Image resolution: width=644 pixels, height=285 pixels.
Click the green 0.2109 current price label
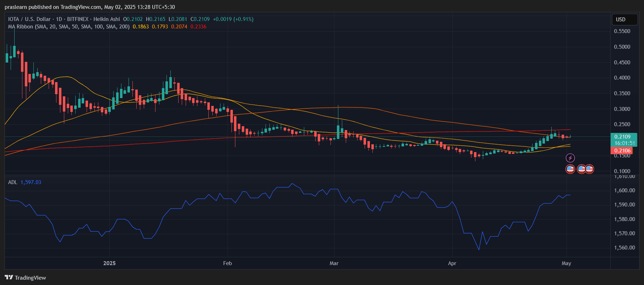coord(624,137)
